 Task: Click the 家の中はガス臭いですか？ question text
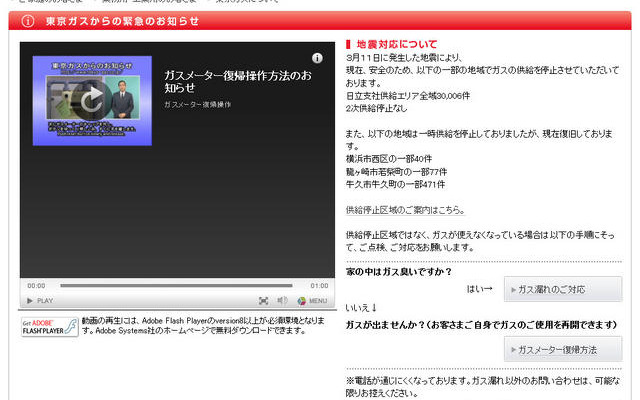[x=399, y=272]
